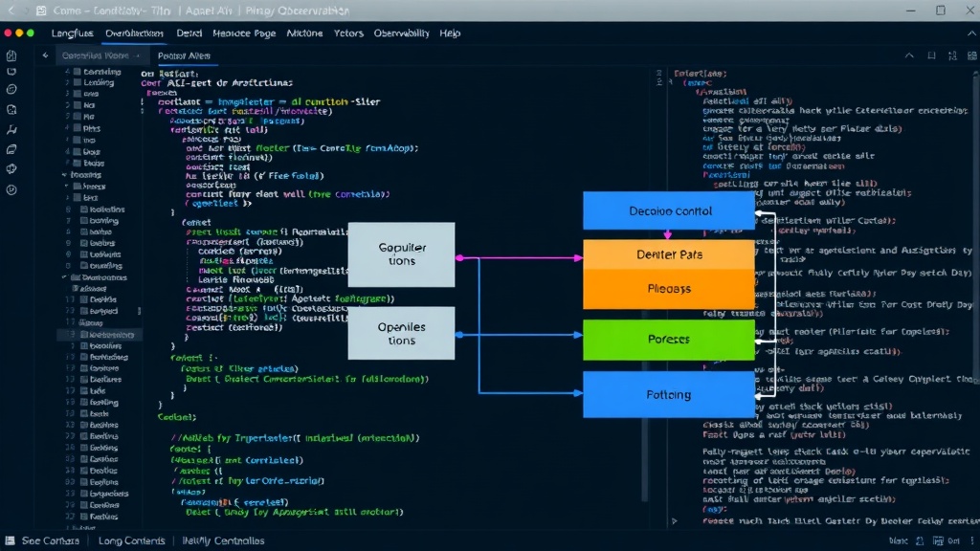Click the back arrow left of the first editor tab

click(45, 55)
